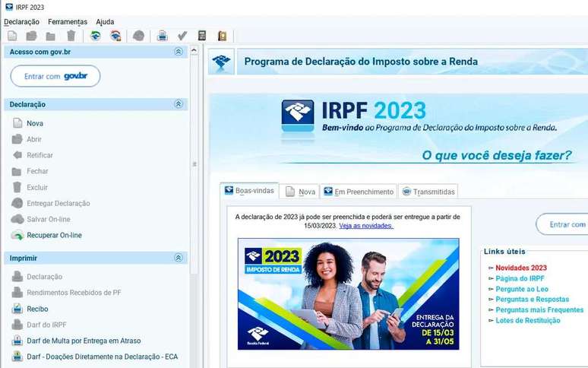
Task: Click the Fechar folder icon
Action: coord(17,171)
